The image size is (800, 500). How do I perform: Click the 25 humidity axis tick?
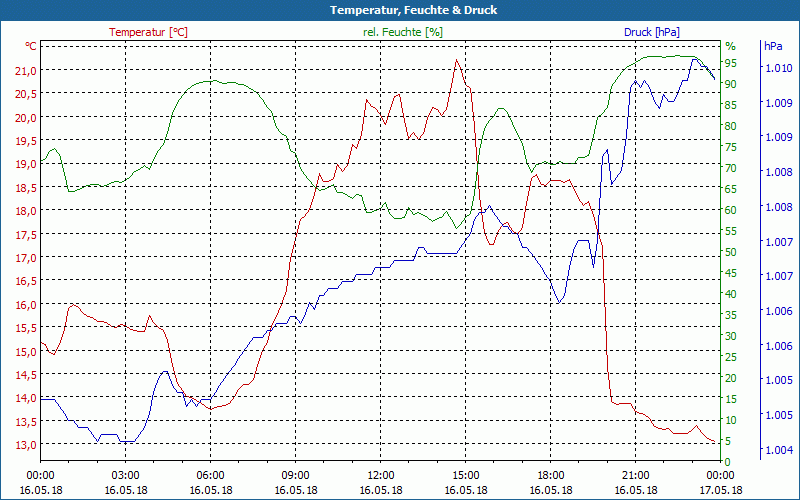pyautogui.click(x=731, y=357)
